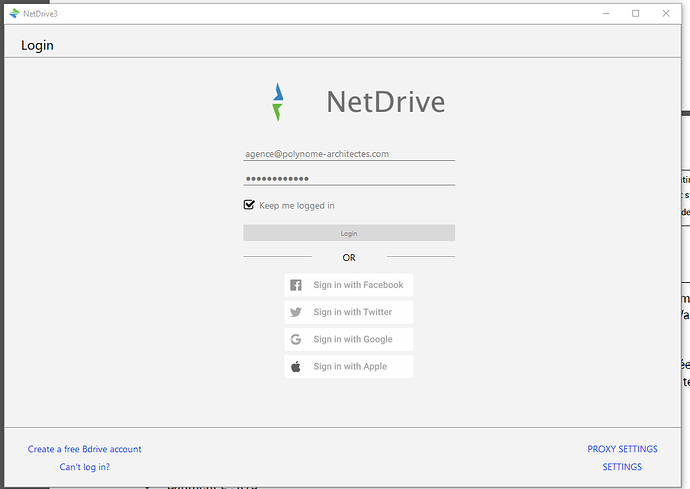Click the NetDrive wordmark text
This screenshot has width=690, height=489.
click(385, 102)
